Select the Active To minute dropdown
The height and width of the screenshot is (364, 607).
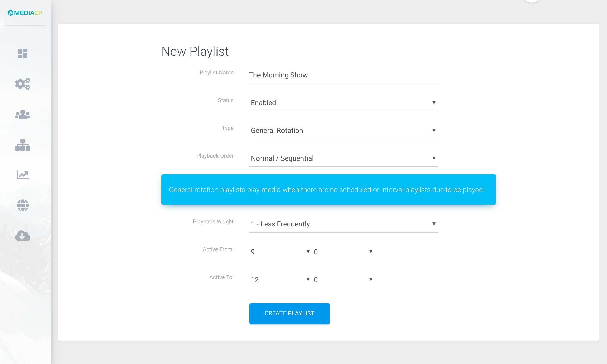[343, 280]
